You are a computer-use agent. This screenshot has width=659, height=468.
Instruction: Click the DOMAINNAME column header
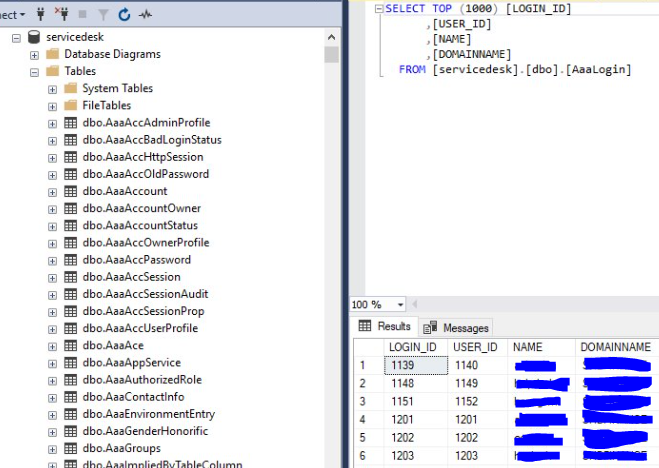tap(617, 347)
